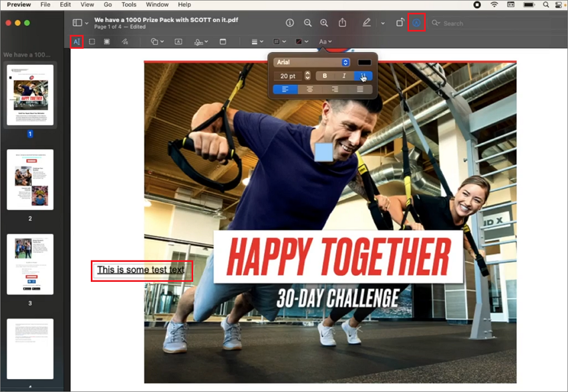Image resolution: width=568 pixels, height=392 pixels.
Task: Click 'We have a 100...' sidebar heading
Action: pyautogui.click(x=27, y=55)
